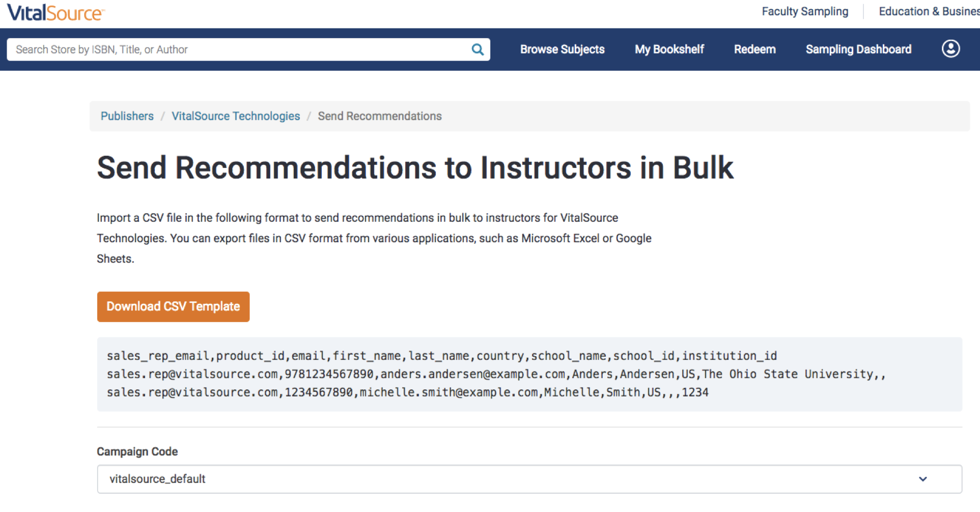Go to My Bookshelf
Screen dimensions: 980x512
tap(669, 49)
